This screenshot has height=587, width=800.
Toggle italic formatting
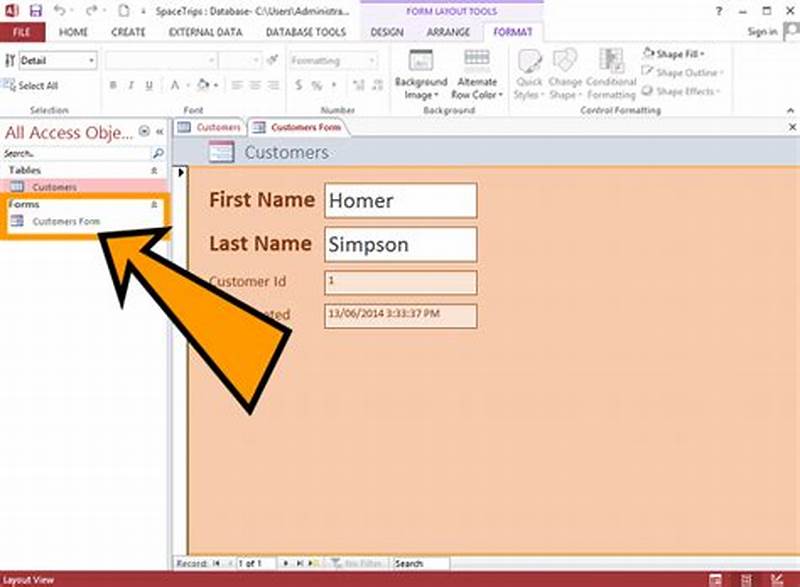pos(130,84)
